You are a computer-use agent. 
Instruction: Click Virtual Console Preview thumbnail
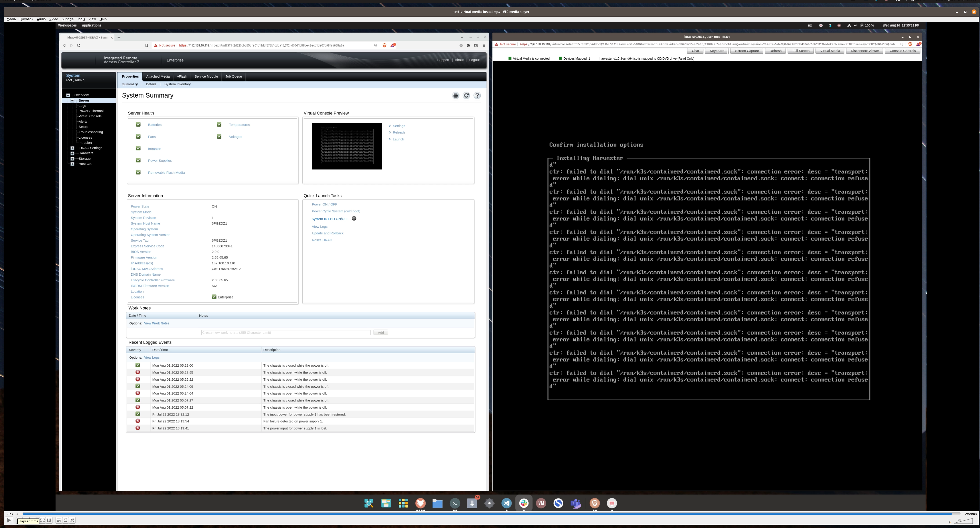click(x=347, y=146)
